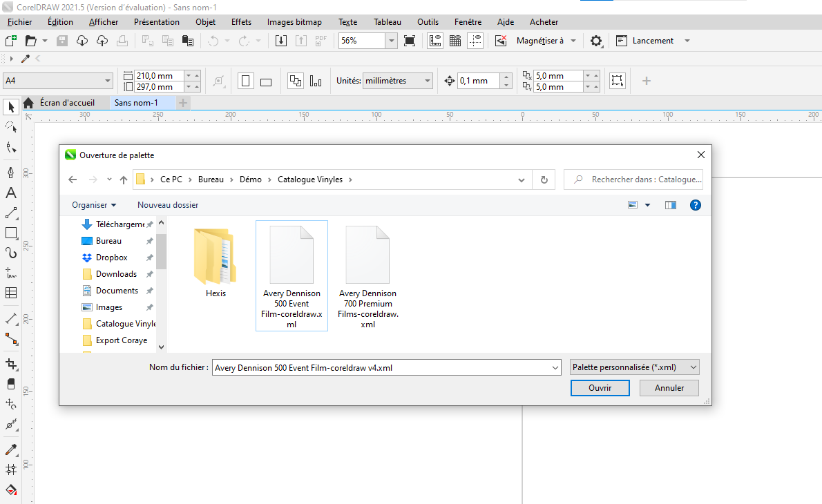The width and height of the screenshot is (822, 504).
Task: Click the home icon for Écran d'accueil
Action: tap(29, 103)
